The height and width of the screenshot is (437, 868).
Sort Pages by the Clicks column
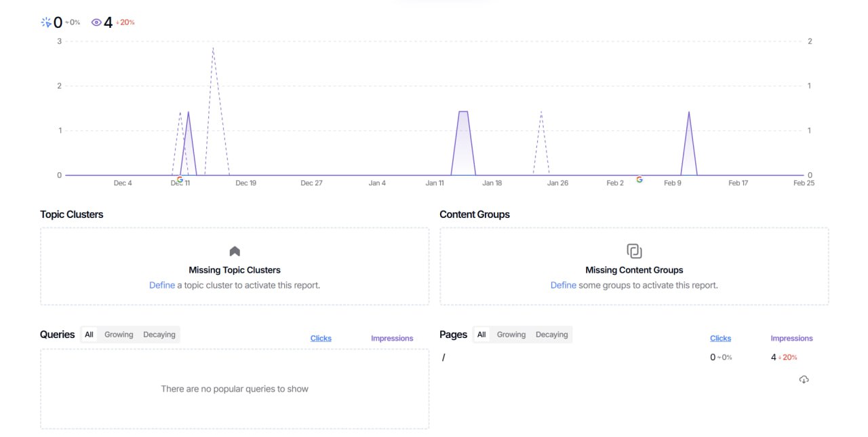[720, 339]
